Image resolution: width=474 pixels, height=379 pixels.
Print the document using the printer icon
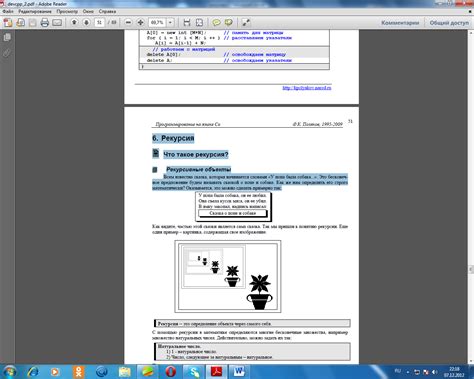coord(45,23)
